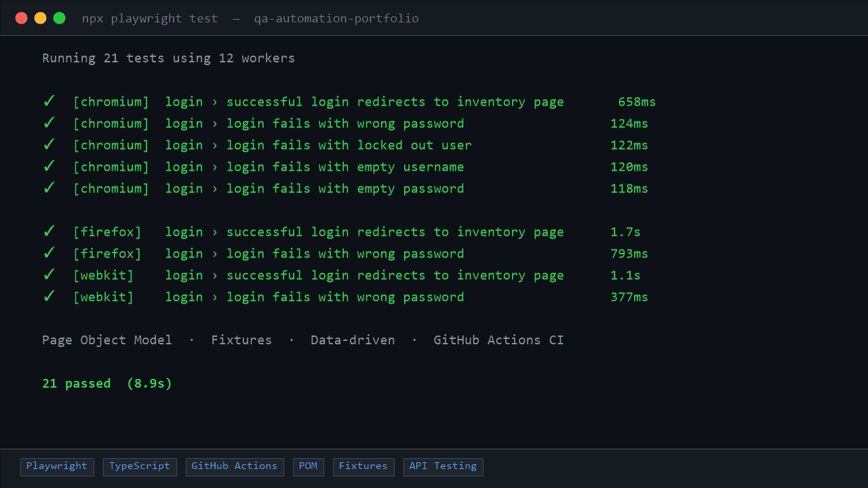Viewport: 868px width, 488px height.
Task: Click the 377ms duration
Action: [x=629, y=297]
